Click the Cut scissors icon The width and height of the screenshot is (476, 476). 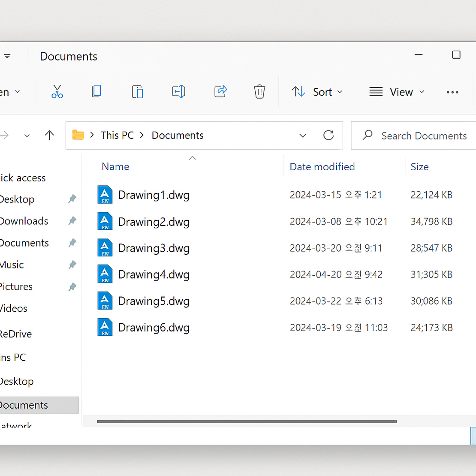[x=57, y=91]
